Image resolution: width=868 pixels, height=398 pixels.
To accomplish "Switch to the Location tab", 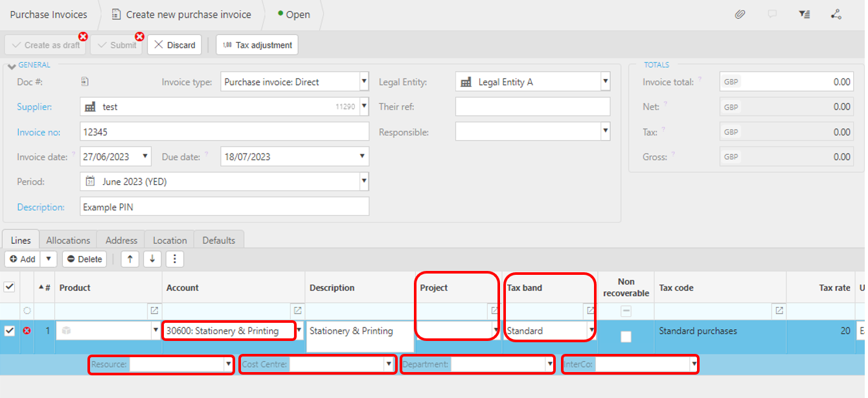I will (x=170, y=240).
